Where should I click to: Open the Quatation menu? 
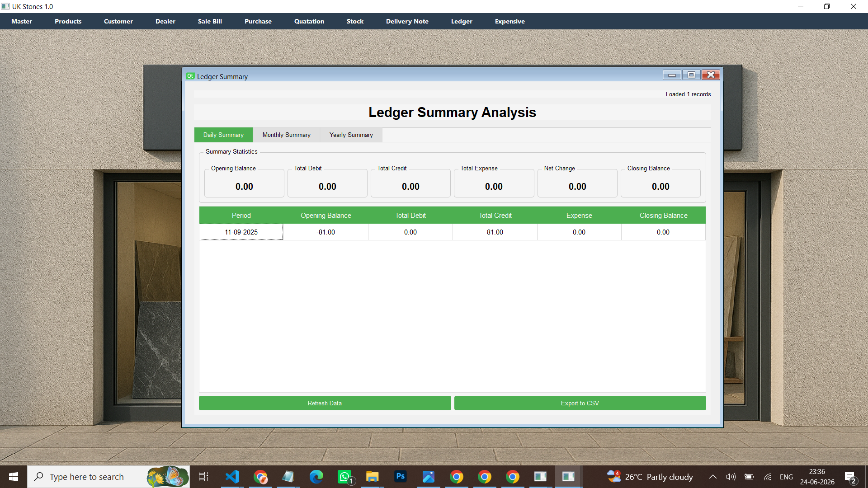pyautogui.click(x=309, y=21)
